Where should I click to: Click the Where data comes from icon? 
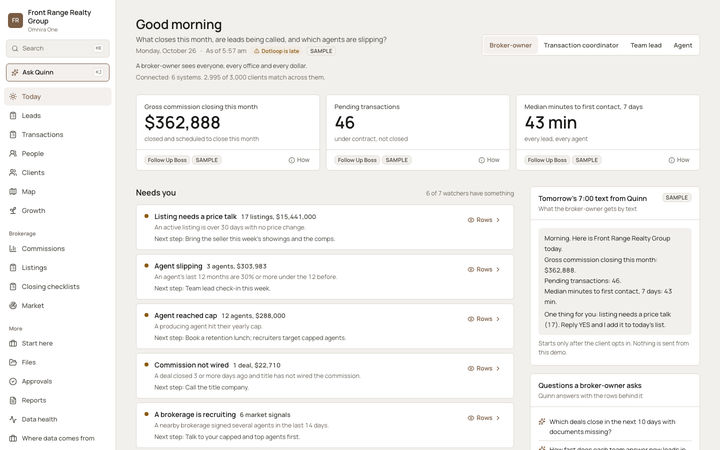pos(13,439)
